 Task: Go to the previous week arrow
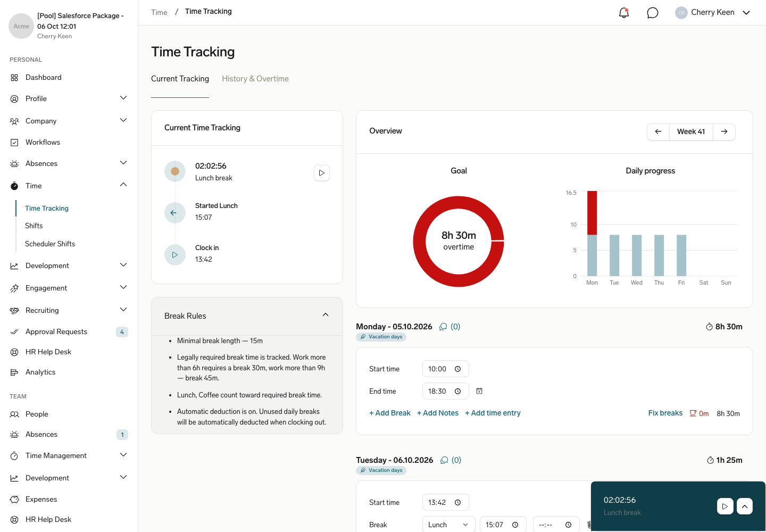coord(659,132)
